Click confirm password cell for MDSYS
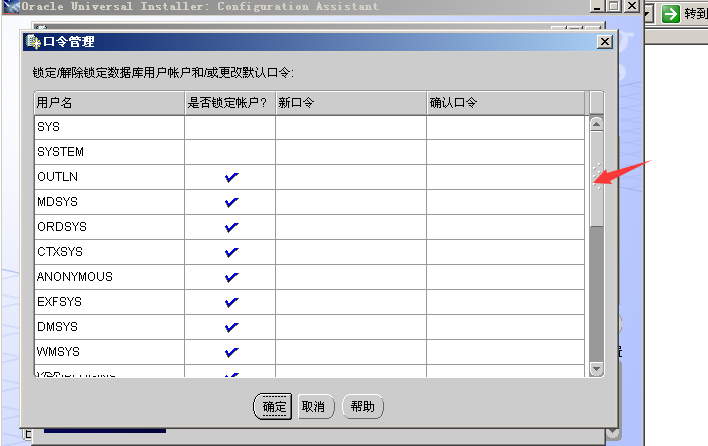Viewport: 708px width, 446px height. (x=505, y=202)
